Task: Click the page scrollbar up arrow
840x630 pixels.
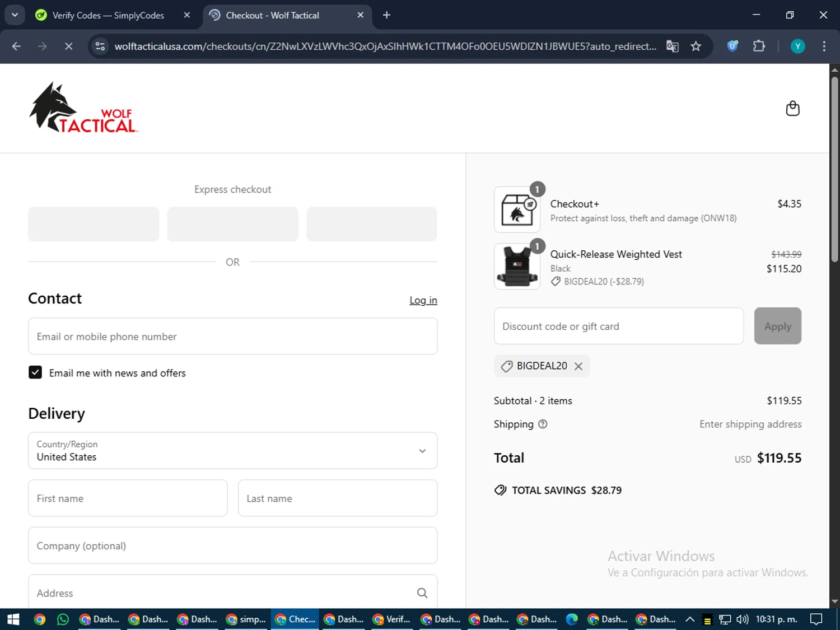Action: click(x=834, y=69)
